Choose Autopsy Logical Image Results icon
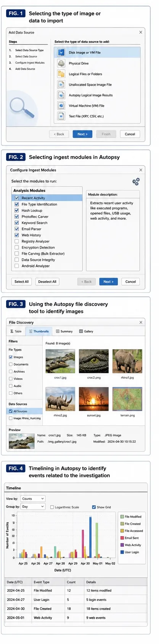The width and height of the screenshot is (159, 644). pos(61,95)
